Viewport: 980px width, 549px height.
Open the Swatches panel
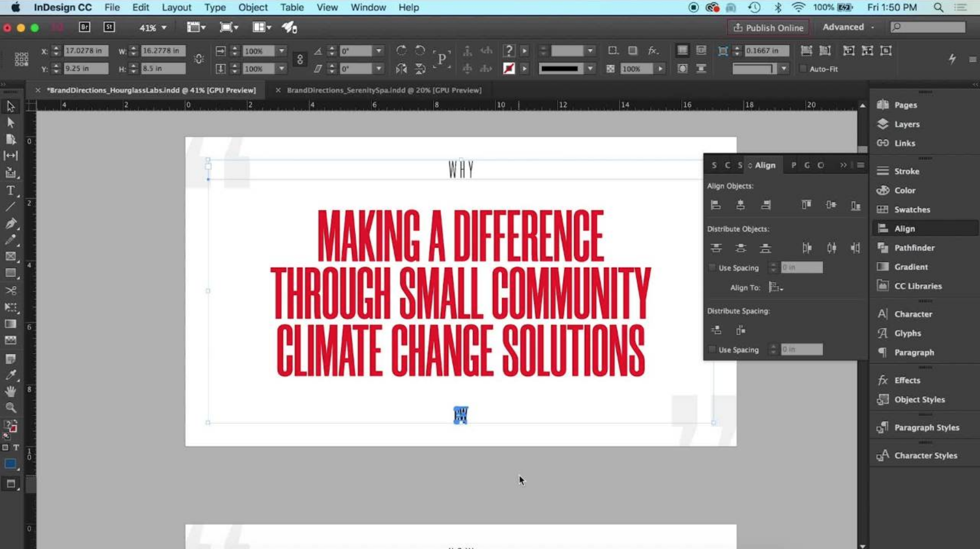coord(911,210)
